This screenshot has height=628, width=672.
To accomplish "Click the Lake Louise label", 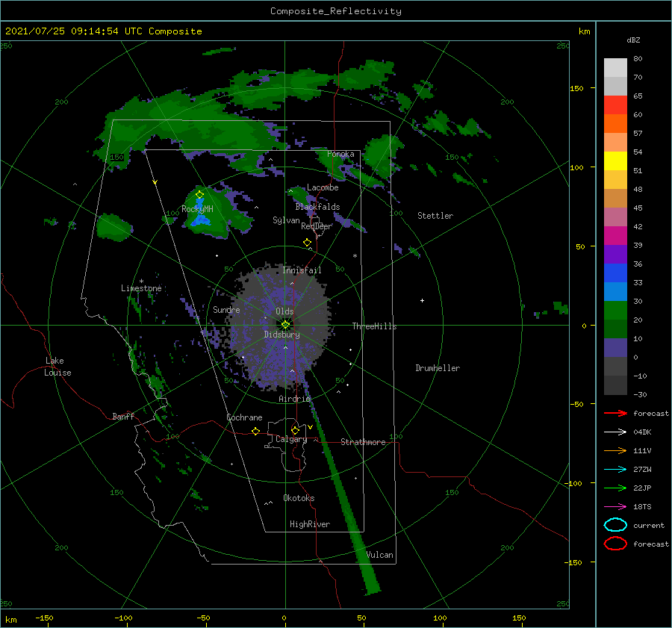I will pyautogui.click(x=57, y=367).
